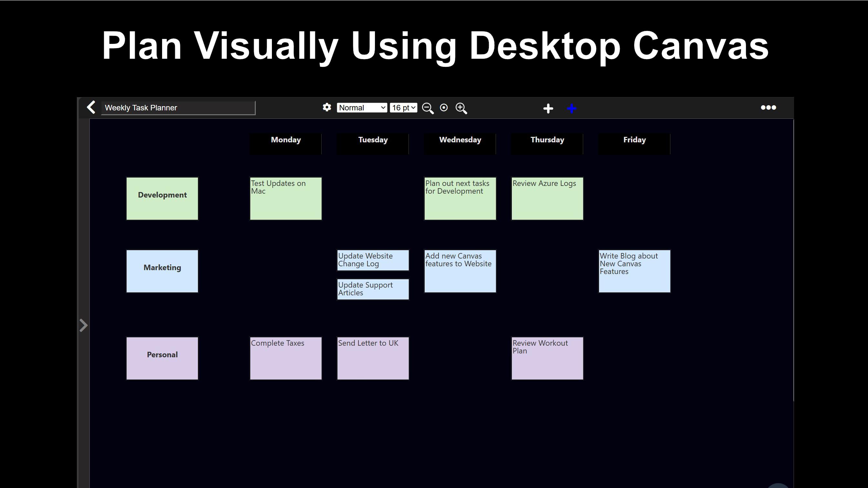
Task: Open the Normal style dropdown
Action: [x=362, y=108]
